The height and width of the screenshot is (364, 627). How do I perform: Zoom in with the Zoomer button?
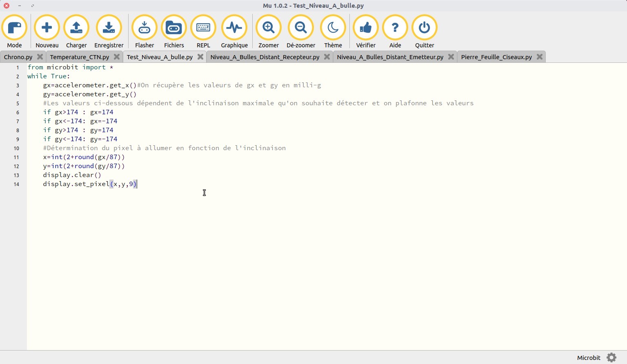click(269, 28)
